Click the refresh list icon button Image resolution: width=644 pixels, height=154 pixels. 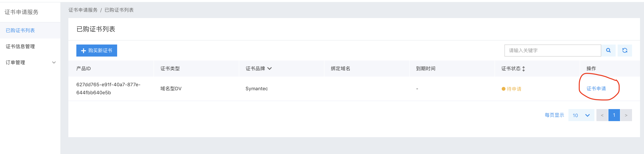coord(624,50)
